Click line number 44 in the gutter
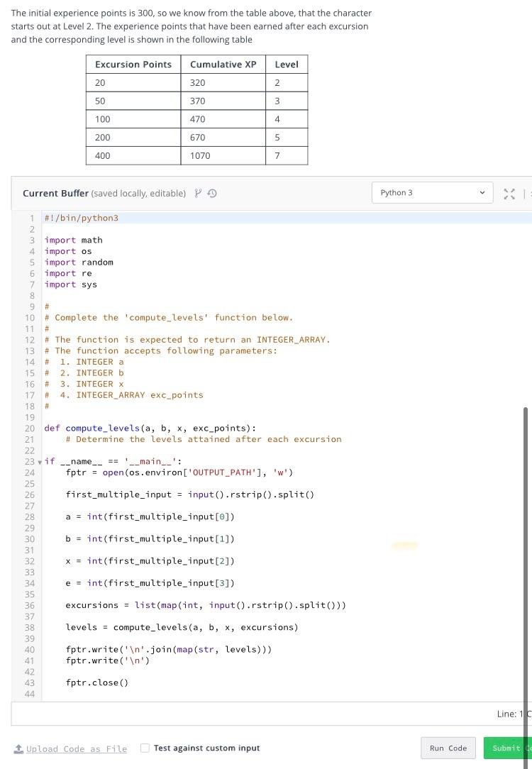 tap(30, 694)
